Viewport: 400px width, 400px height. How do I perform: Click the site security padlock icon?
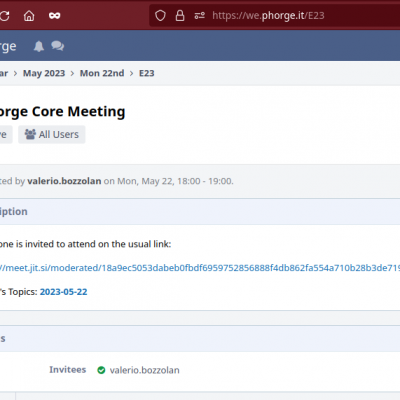(x=180, y=15)
